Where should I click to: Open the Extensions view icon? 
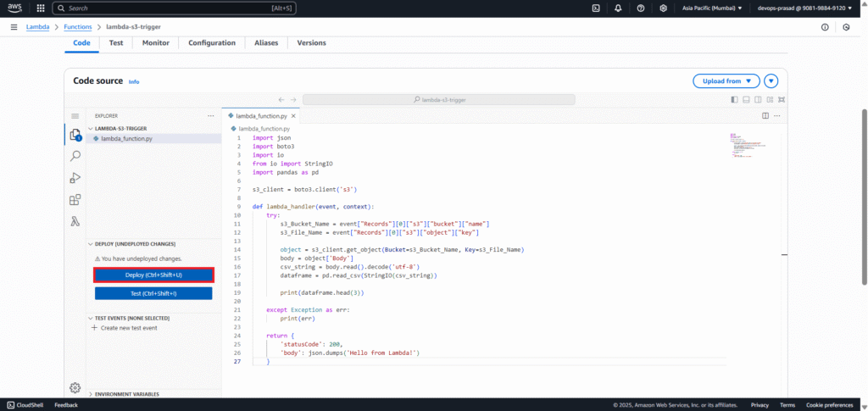point(75,200)
